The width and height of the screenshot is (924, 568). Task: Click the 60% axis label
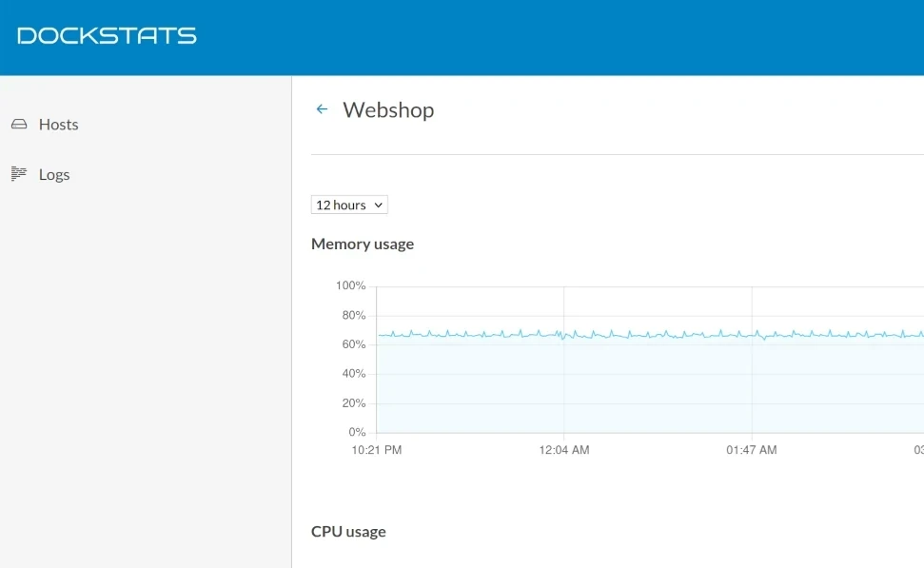(x=354, y=344)
